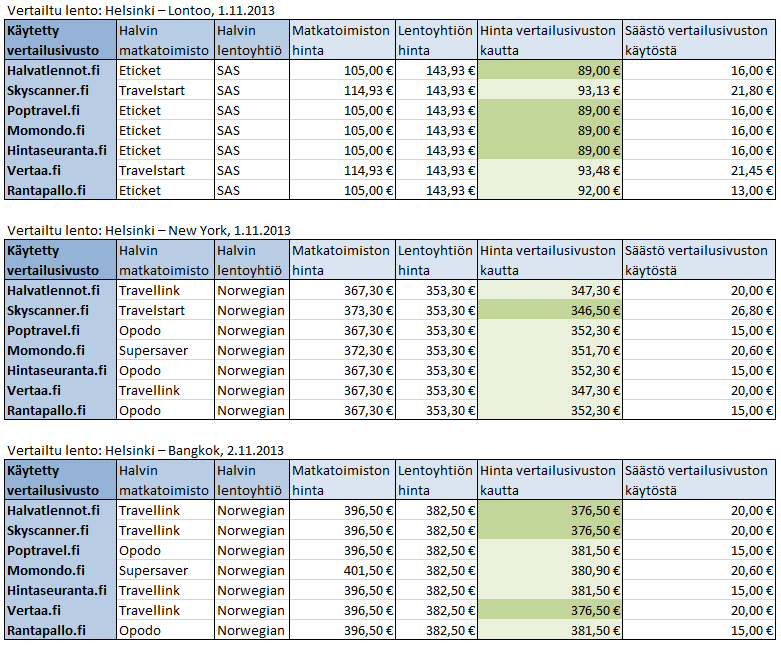The width and height of the screenshot is (781, 646).
Task: Click the 26,80 € savings cell
Action: coord(698,310)
